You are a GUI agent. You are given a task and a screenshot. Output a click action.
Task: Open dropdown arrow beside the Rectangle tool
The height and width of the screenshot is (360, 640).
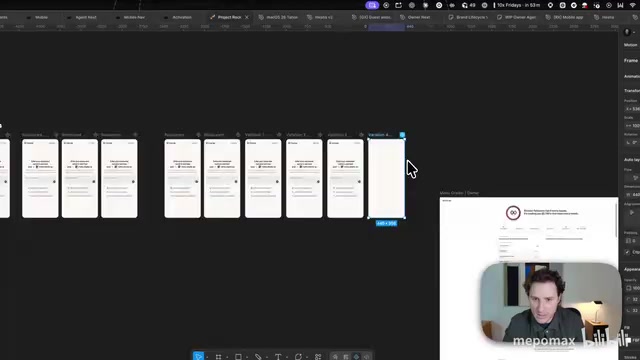pos(247,358)
